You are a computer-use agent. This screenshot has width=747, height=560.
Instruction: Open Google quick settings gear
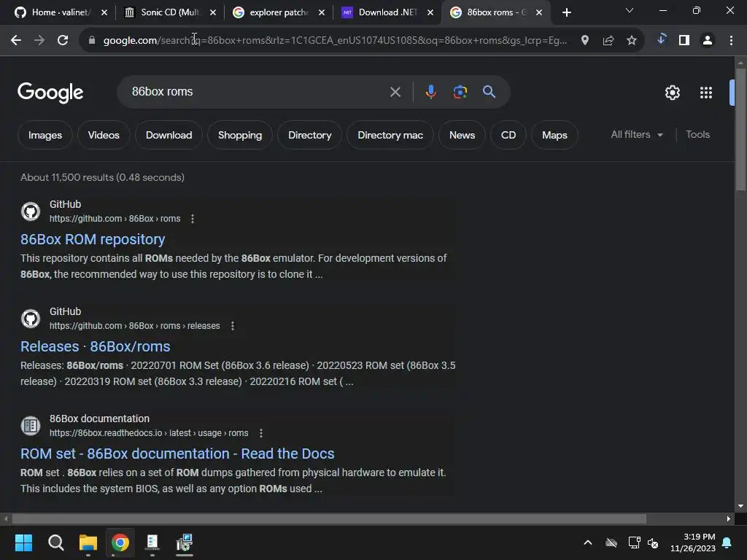(672, 93)
